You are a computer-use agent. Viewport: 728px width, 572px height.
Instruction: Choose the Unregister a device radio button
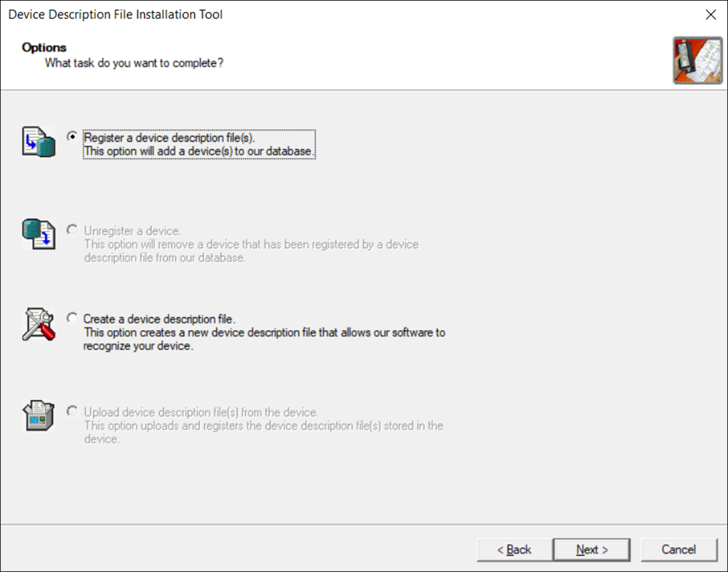[72, 230]
